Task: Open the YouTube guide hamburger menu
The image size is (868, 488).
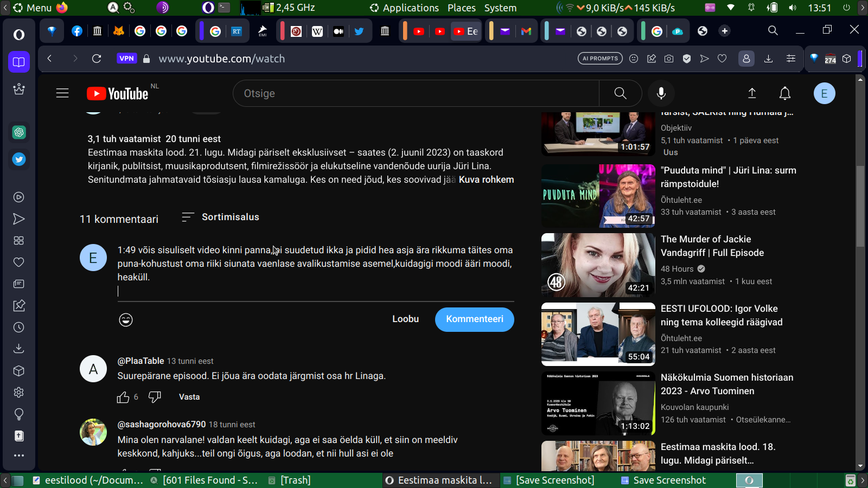Action: tap(62, 93)
